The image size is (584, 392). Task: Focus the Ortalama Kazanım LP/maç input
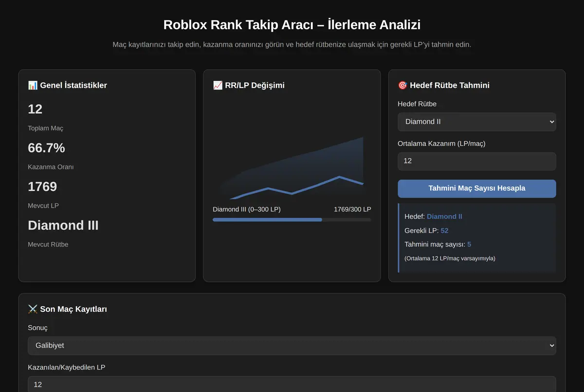[476, 161]
